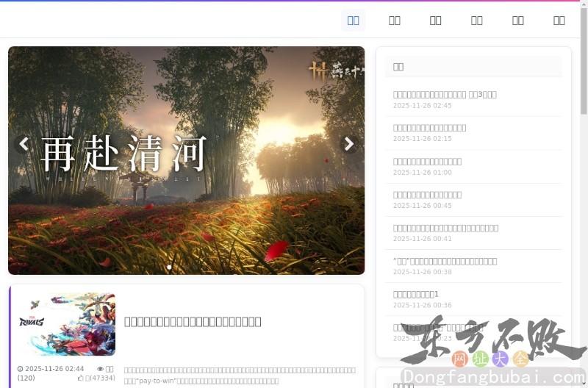Open sidebar news item dated 2025-11-26 02:15
Screen dimensions: 588x388
[430, 128]
